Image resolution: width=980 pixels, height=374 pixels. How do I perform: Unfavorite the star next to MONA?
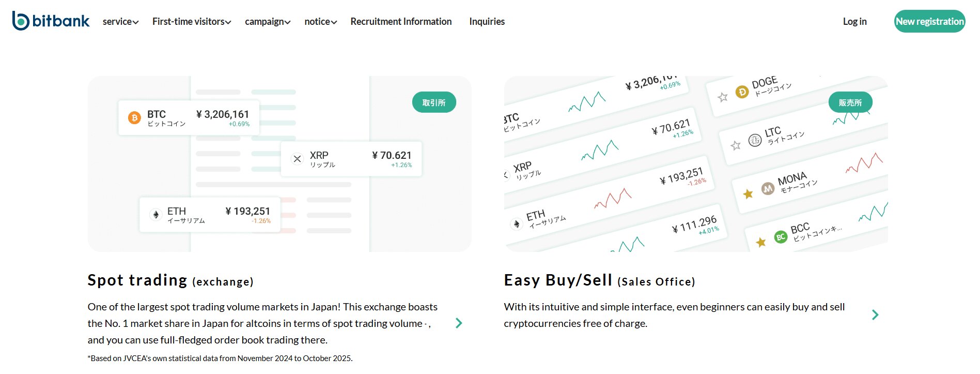point(748,192)
